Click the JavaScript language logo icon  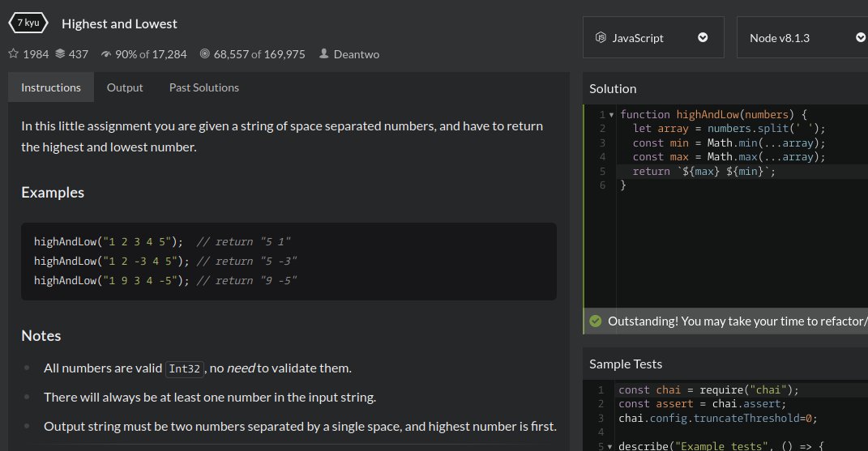point(601,37)
